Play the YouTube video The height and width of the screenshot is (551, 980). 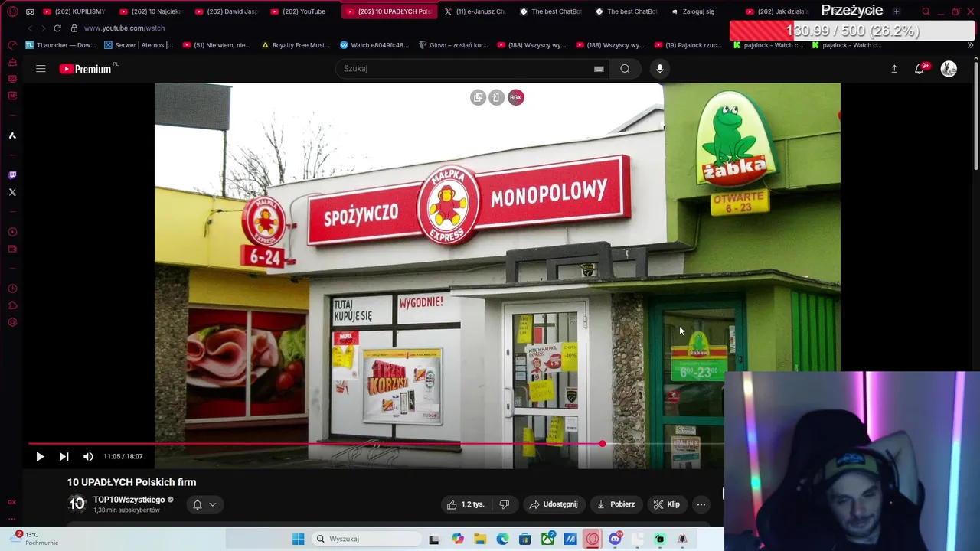40,456
